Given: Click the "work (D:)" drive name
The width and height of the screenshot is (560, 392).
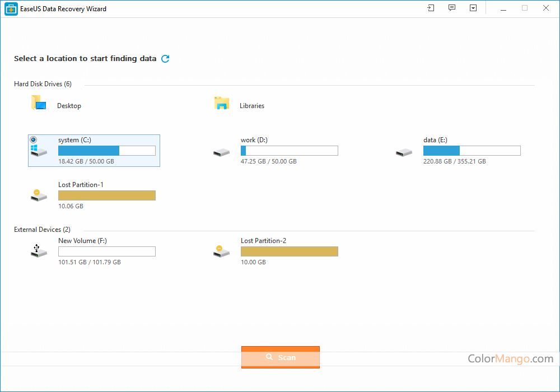Looking at the screenshot, I should coord(254,140).
